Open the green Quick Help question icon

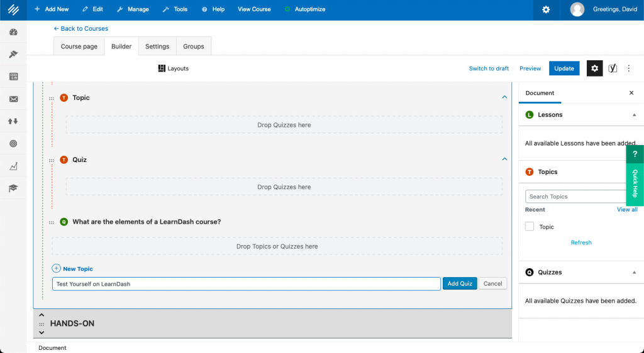tap(635, 154)
